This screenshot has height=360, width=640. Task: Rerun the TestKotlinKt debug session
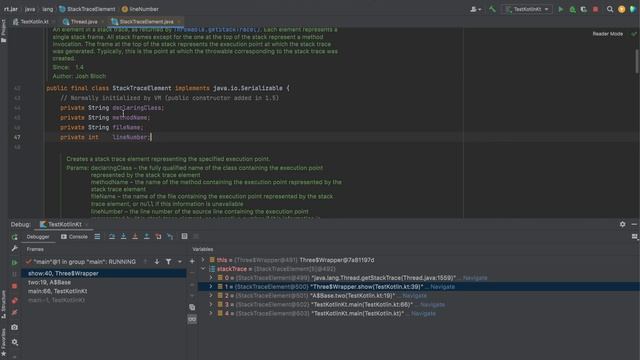pos(15,237)
